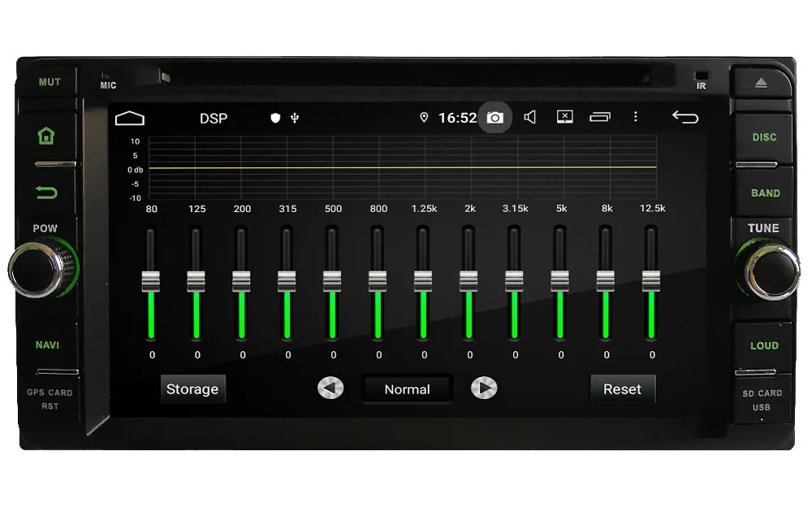Screen dimensions: 812x512
Task: Click the 2k slider handle
Action: point(469,281)
